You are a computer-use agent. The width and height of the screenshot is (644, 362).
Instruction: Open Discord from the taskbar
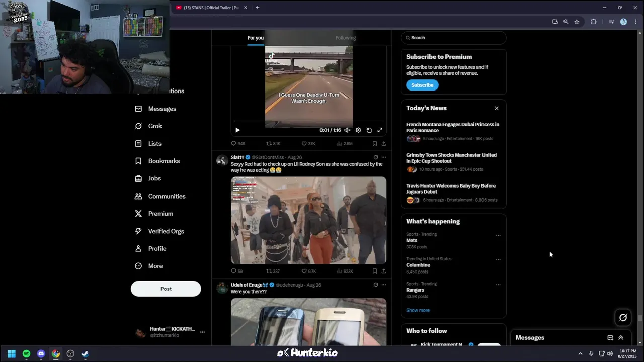pos(41,354)
